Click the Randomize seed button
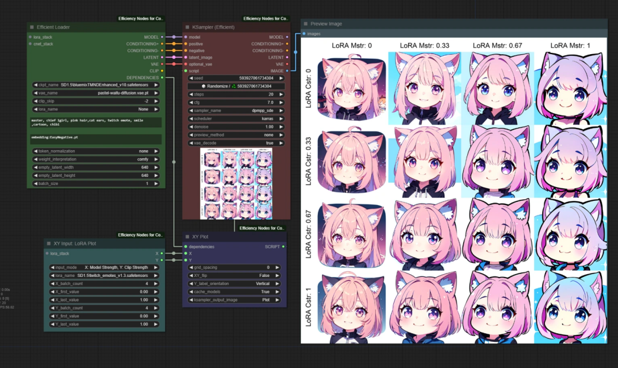The height and width of the screenshot is (368, 618). [x=236, y=86]
